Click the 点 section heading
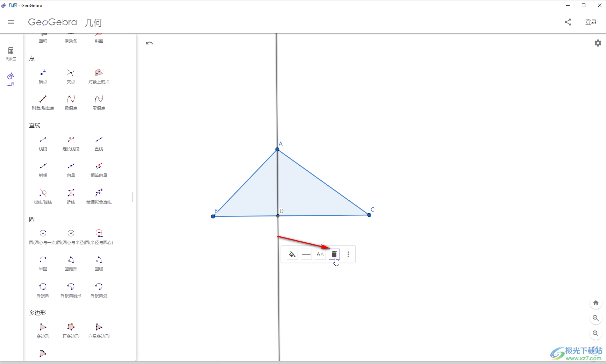The height and width of the screenshot is (364, 606). (x=32, y=58)
